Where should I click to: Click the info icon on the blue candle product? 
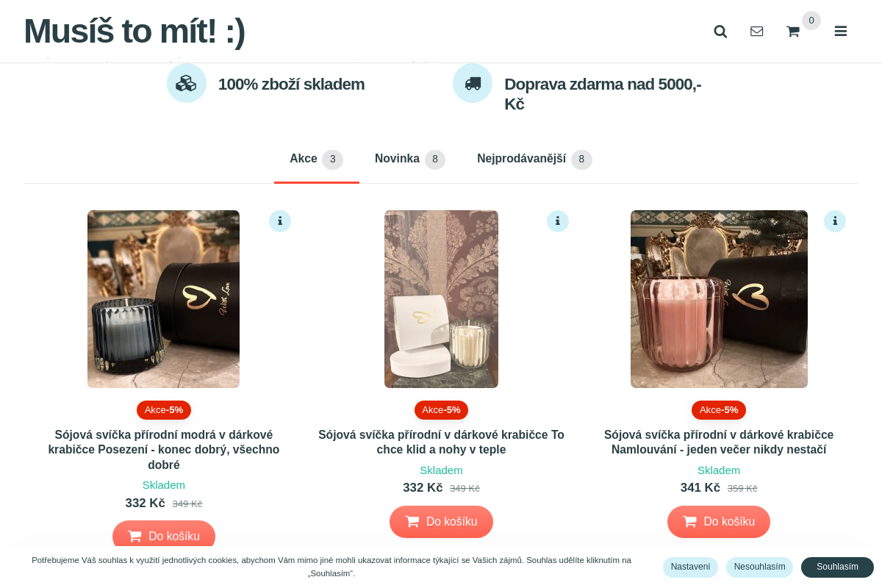point(280,220)
